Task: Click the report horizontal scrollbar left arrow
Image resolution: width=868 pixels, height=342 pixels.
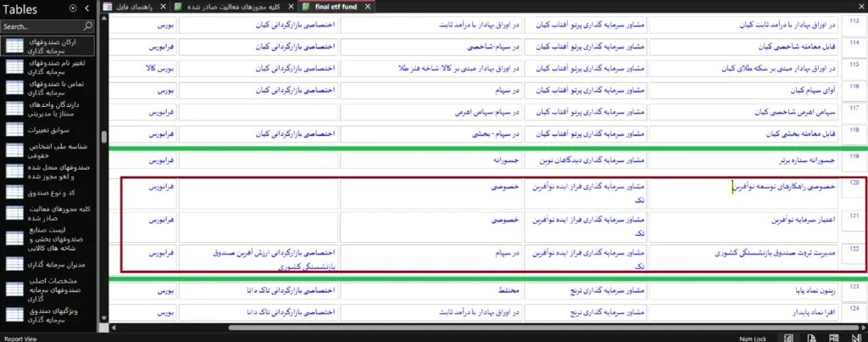Action: pyautogui.click(x=113, y=328)
